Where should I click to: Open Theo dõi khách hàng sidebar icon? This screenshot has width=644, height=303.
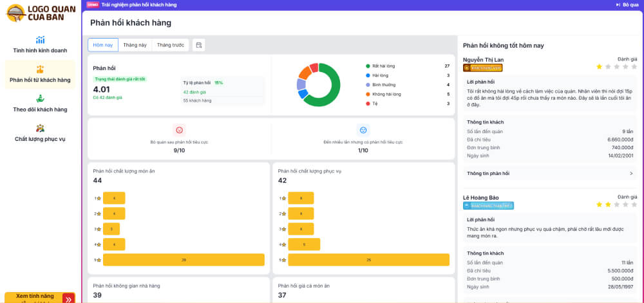tap(40, 98)
